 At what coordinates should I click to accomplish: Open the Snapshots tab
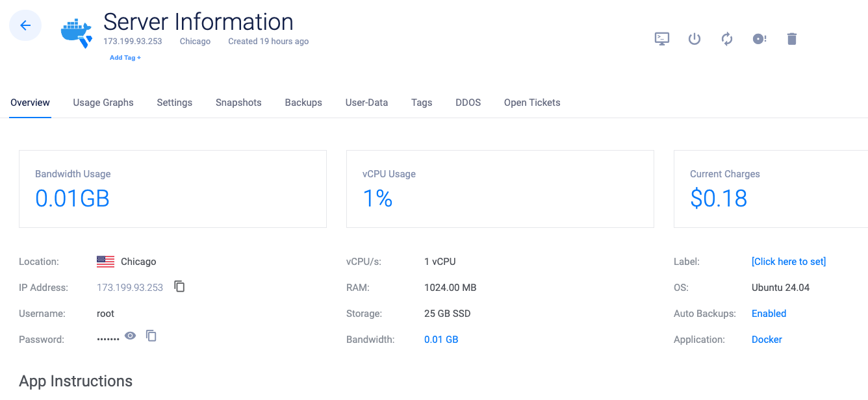(x=238, y=103)
